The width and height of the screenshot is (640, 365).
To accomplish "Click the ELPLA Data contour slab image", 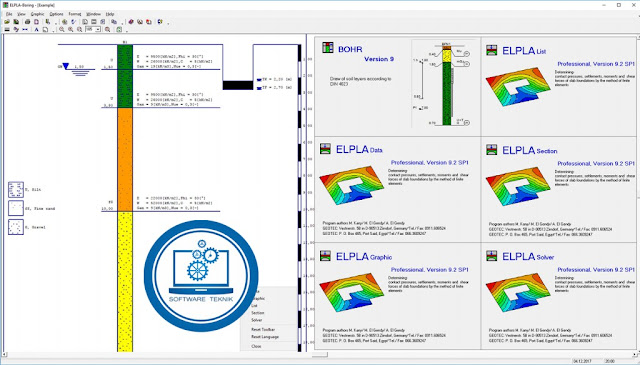I will tap(351, 185).
